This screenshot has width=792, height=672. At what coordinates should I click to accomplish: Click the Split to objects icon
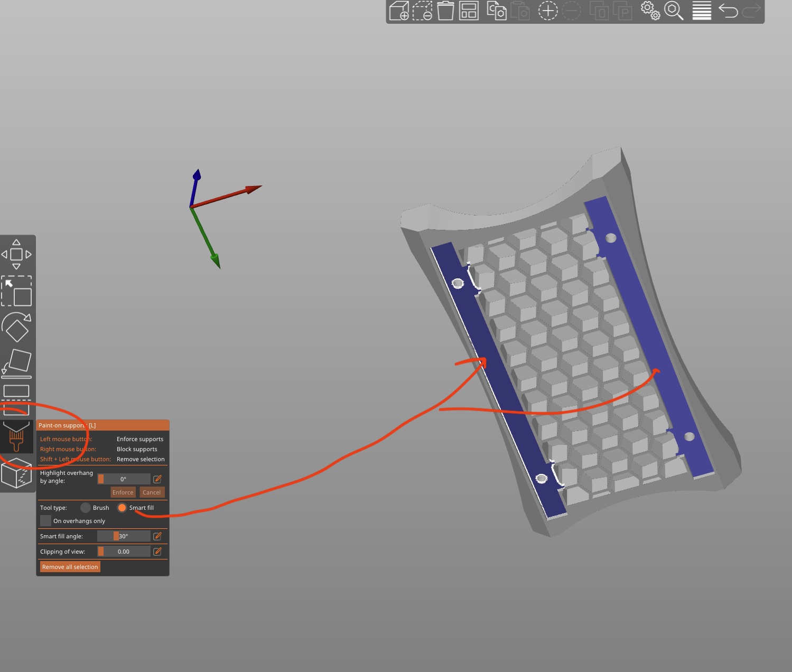pos(599,11)
